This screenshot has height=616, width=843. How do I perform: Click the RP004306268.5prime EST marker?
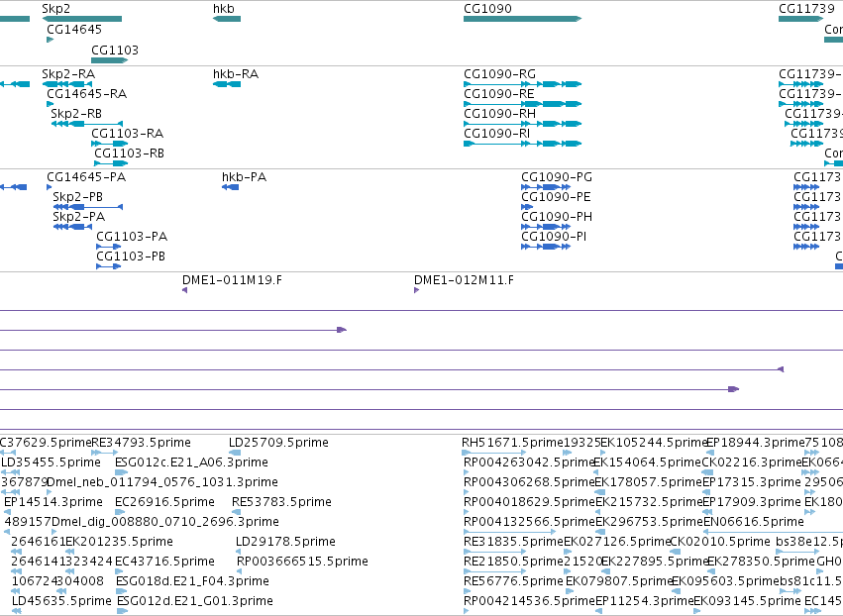pyautogui.click(x=466, y=492)
